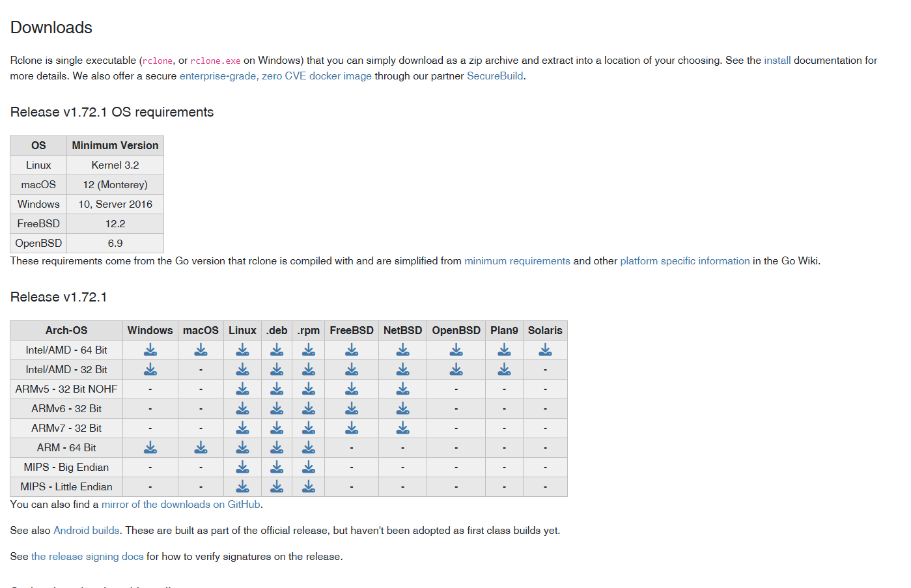Click the 'Release v1.72.1 OS requirements' heading

click(x=112, y=112)
